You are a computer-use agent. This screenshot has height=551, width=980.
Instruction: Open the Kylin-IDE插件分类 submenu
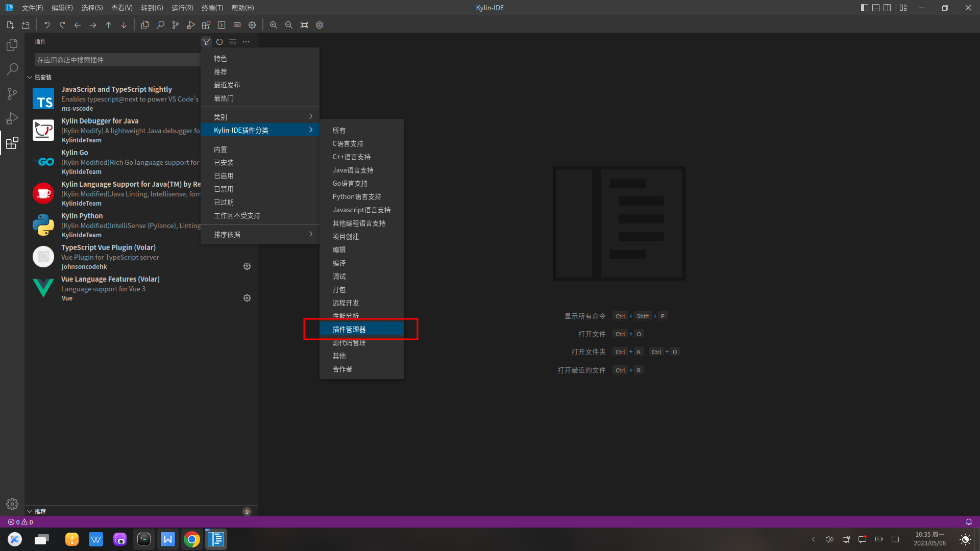pyautogui.click(x=260, y=130)
